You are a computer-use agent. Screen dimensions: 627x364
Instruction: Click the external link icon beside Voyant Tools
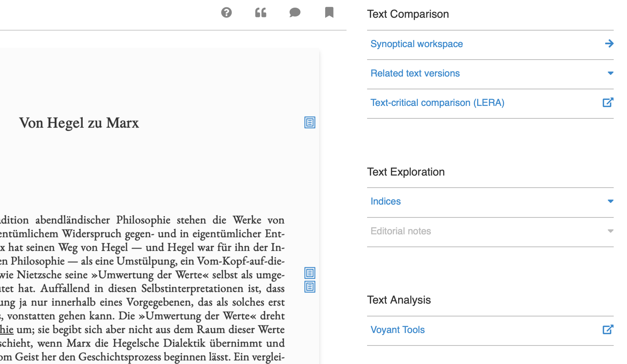(x=608, y=330)
